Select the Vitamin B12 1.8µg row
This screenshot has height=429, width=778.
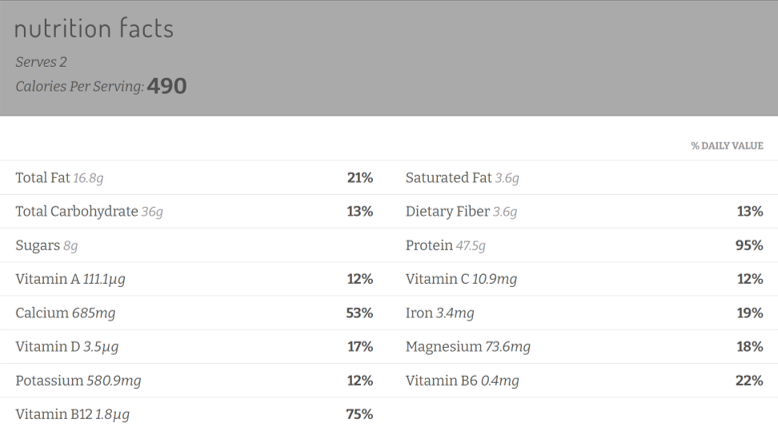point(194,414)
